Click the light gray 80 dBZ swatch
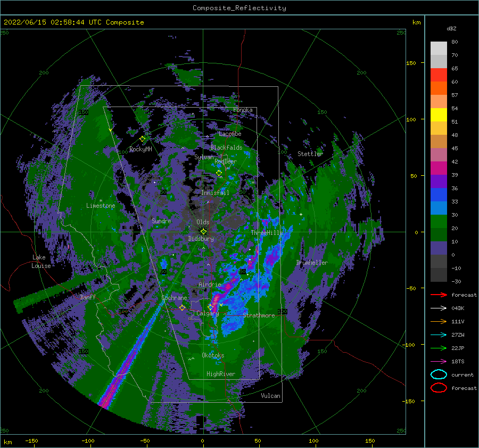The height and width of the screenshot is (448, 479). click(x=439, y=48)
